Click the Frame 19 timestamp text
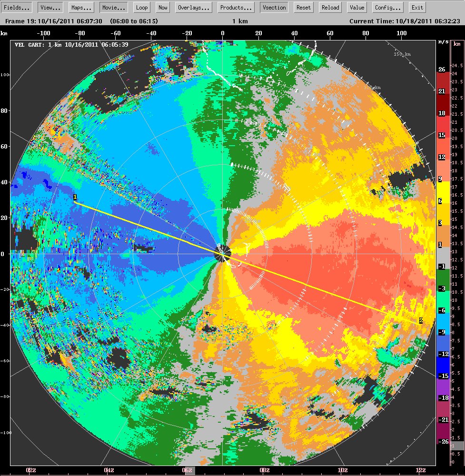This screenshot has width=465, height=476. (54, 21)
